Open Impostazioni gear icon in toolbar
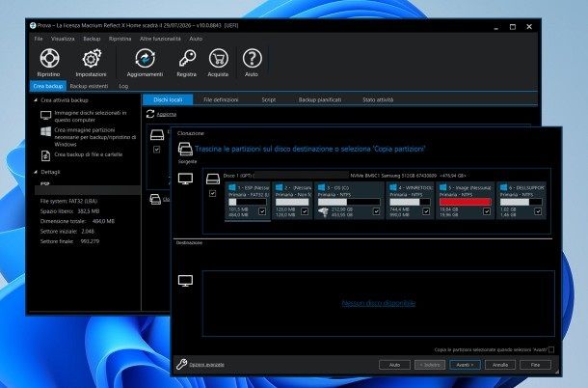Screen dimensions: 588x388 [92, 59]
